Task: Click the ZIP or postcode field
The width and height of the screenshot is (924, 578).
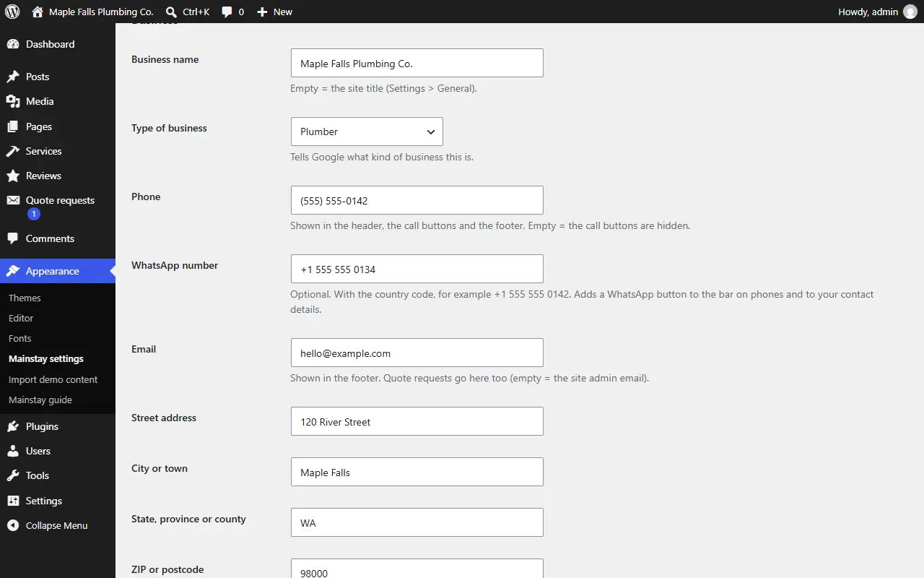Action: (x=417, y=569)
